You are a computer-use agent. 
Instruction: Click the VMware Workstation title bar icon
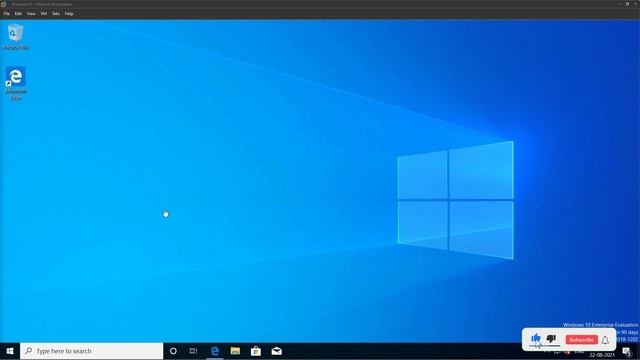click(x=4, y=4)
